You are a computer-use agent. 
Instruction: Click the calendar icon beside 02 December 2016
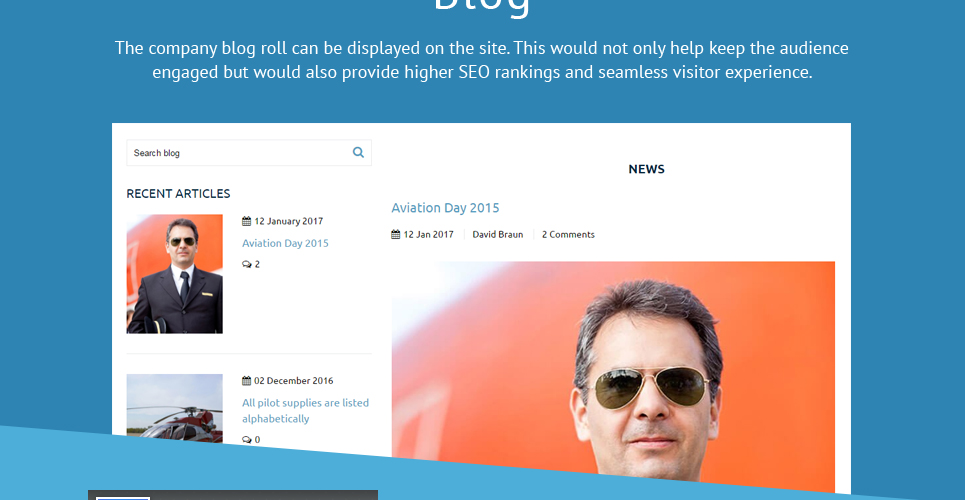click(x=246, y=381)
